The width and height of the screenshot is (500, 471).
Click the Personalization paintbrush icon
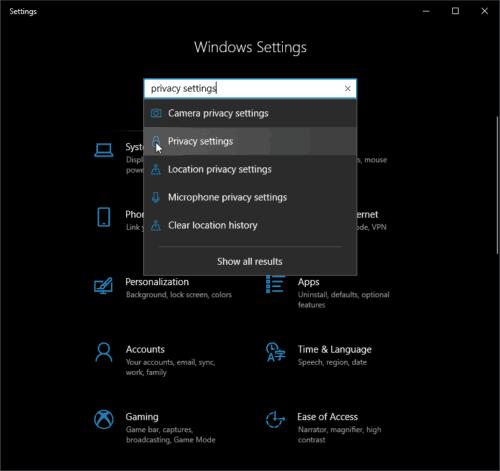(103, 285)
